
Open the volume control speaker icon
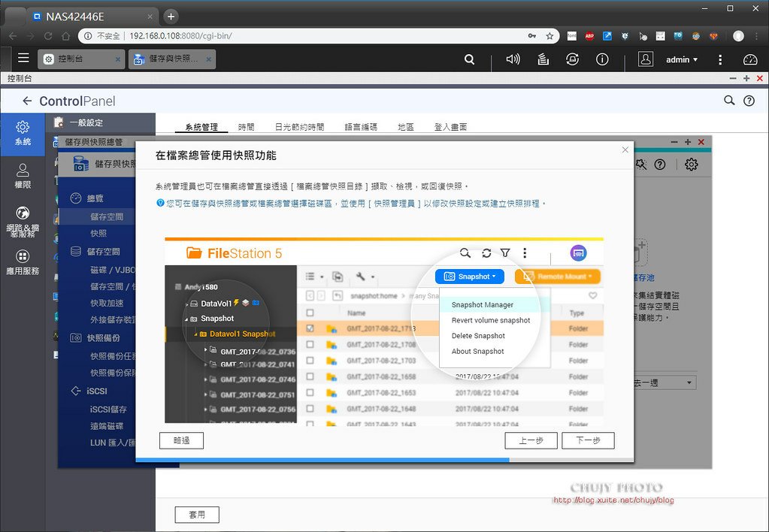click(x=513, y=59)
